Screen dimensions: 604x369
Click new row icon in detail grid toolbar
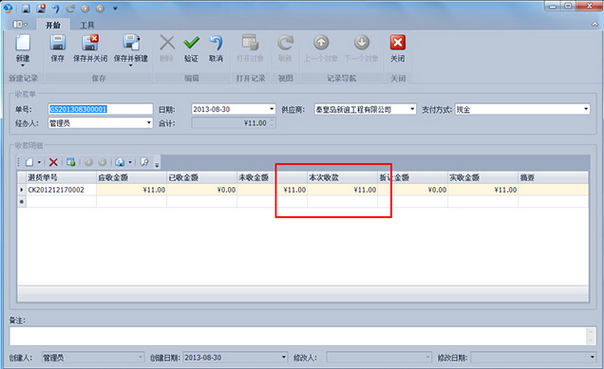(29, 162)
